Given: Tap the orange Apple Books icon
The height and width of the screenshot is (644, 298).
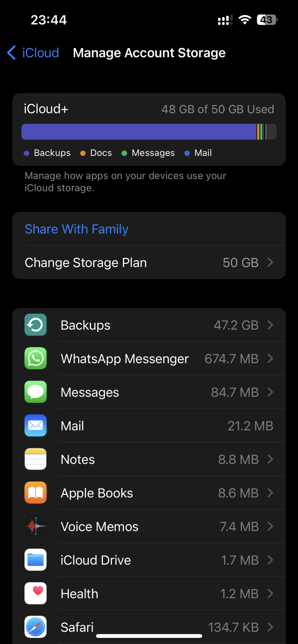Looking at the screenshot, I should (x=35, y=493).
